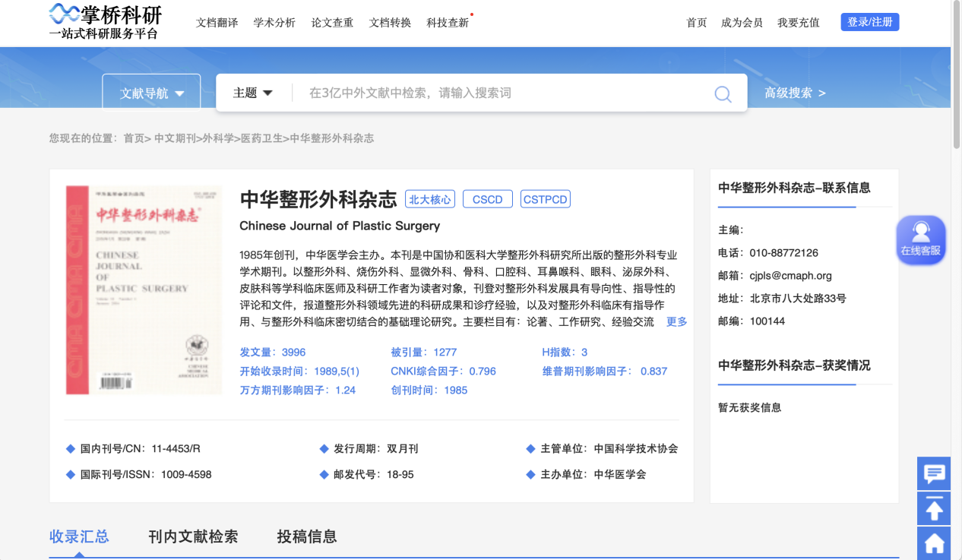
Task: Click 成为会员 link
Action: point(742,23)
